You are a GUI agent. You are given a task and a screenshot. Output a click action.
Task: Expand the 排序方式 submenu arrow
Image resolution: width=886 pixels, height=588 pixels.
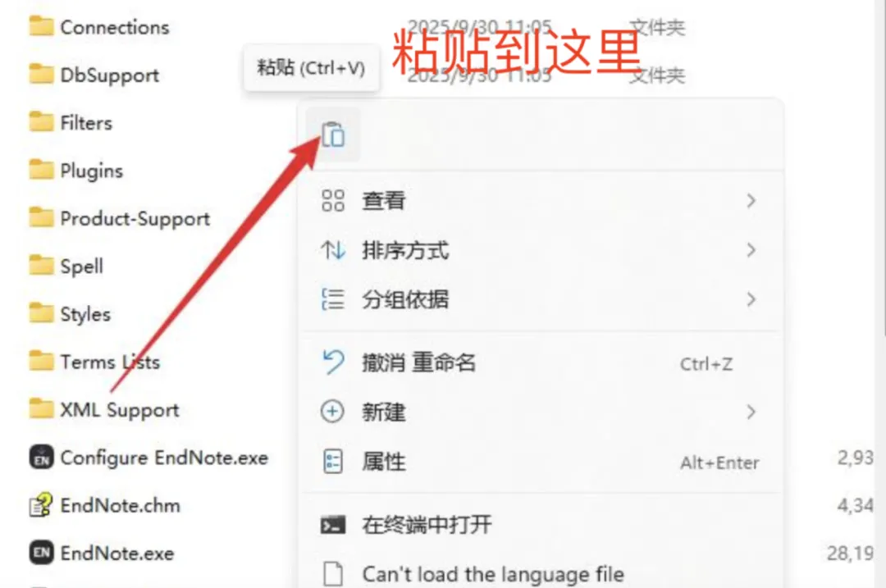pyautogui.click(x=751, y=249)
